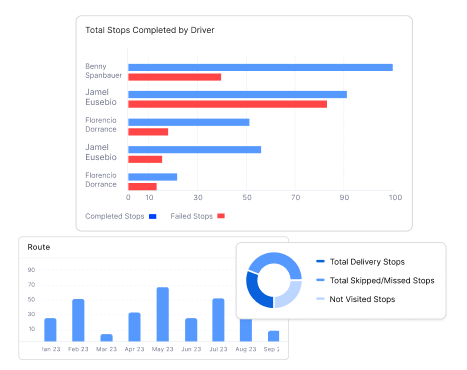Click the '0' tick on driver chart axis
The image size is (467, 370).
click(128, 197)
